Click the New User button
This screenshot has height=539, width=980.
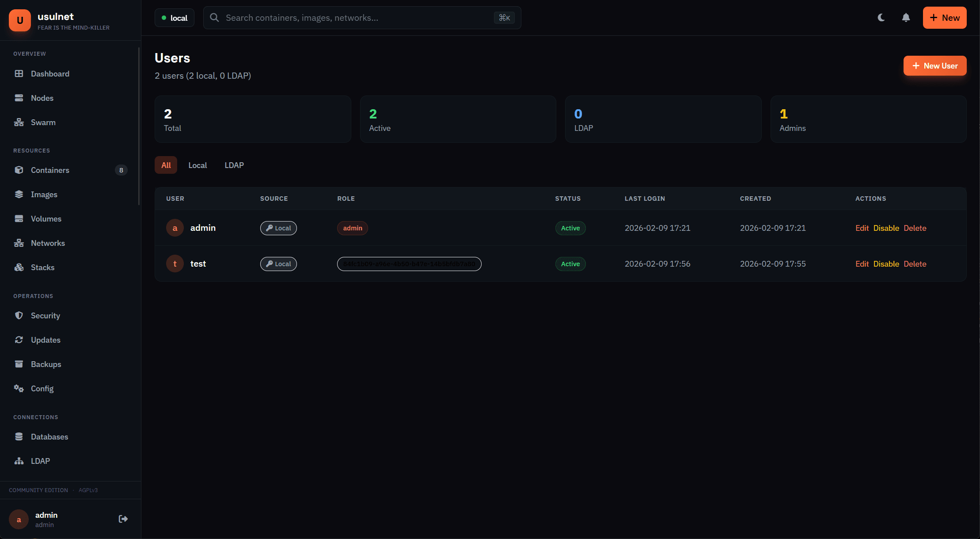934,65
